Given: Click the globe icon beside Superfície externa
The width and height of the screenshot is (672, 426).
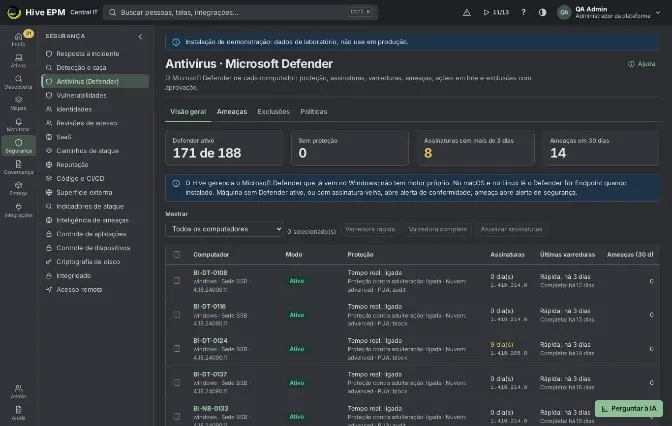Looking at the screenshot, I should click(49, 192).
